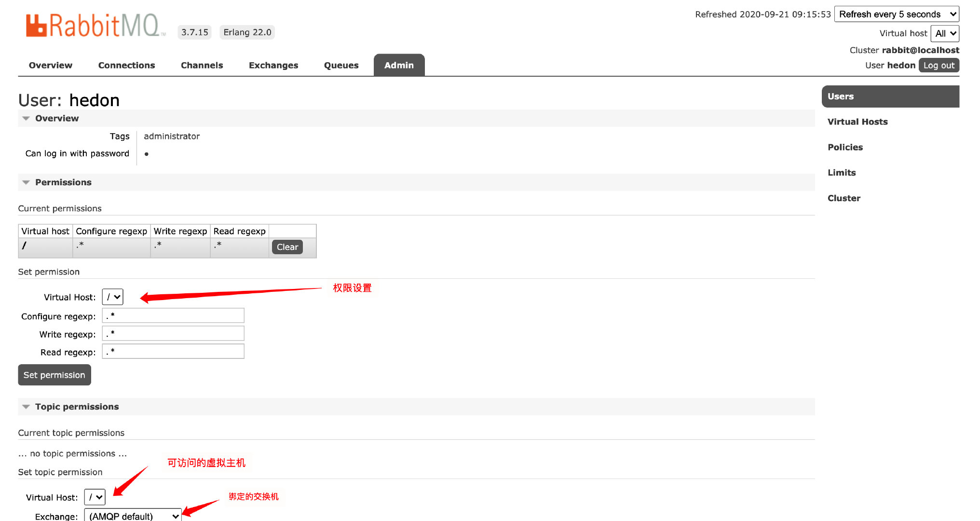The image size is (980, 521).
Task: Go to the Overview tab
Action: [51, 65]
